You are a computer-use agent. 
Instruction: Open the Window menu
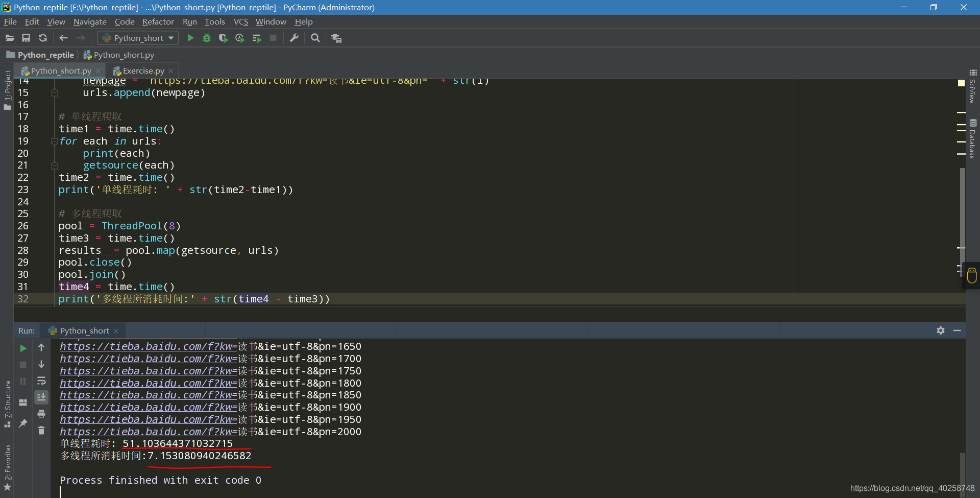point(271,21)
